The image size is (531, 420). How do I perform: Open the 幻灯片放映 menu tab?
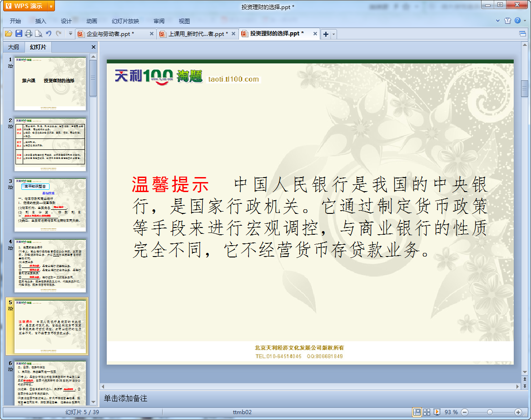(x=125, y=21)
